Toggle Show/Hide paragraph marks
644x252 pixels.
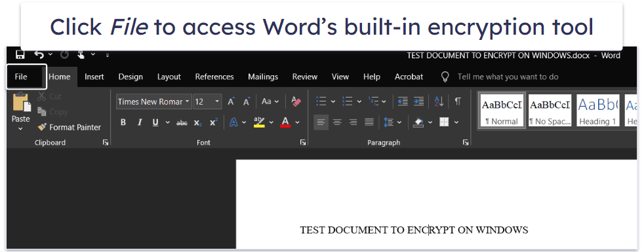pyautogui.click(x=458, y=101)
